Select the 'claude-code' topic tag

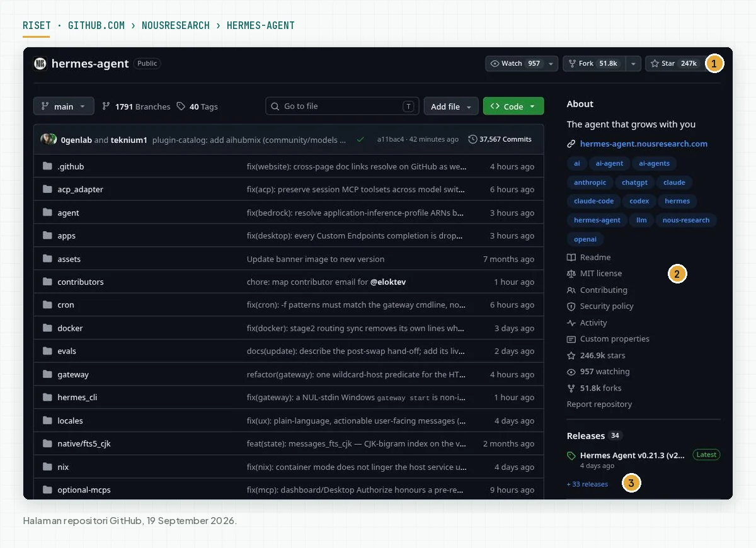[x=594, y=201]
